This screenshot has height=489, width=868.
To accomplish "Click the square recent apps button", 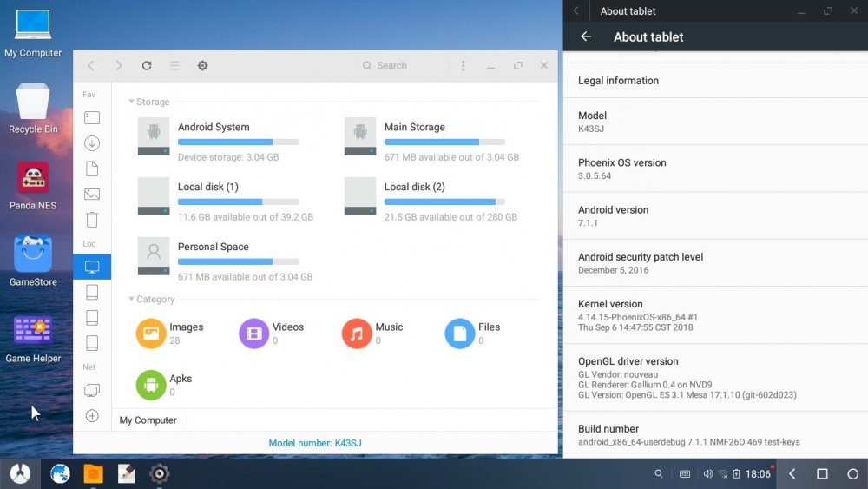I will [x=822, y=473].
